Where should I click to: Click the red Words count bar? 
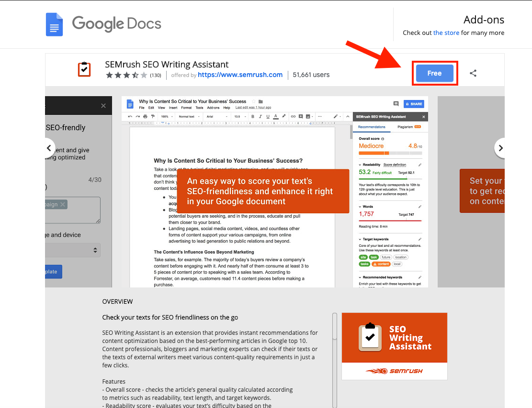click(390, 221)
